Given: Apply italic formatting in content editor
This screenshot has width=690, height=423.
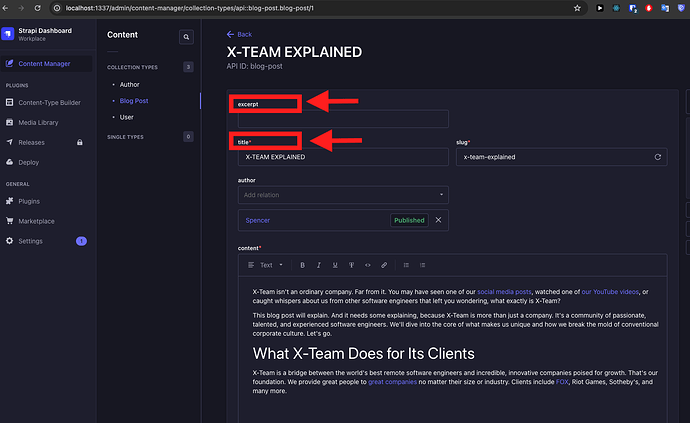Looking at the screenshot, I should 318,265.
